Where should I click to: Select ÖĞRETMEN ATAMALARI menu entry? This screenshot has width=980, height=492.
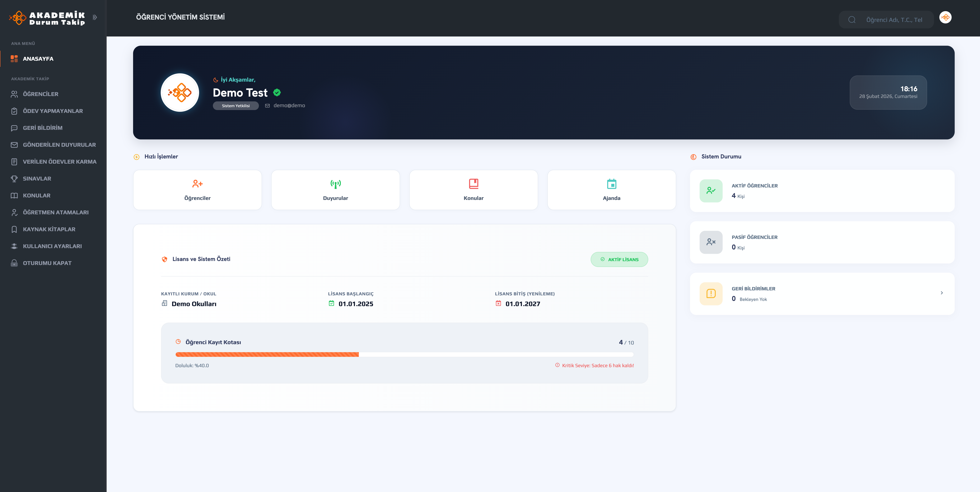[56, 212]
